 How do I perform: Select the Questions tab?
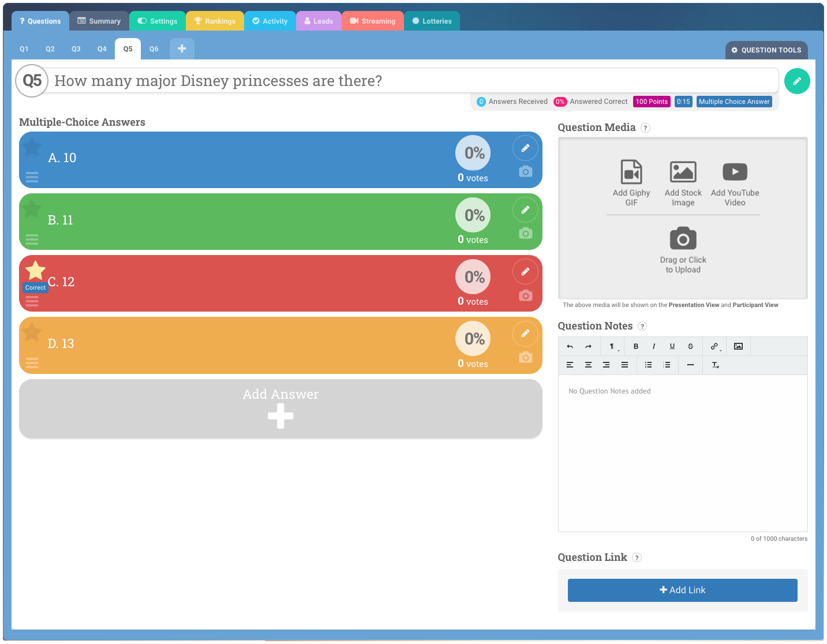[40, 21]
